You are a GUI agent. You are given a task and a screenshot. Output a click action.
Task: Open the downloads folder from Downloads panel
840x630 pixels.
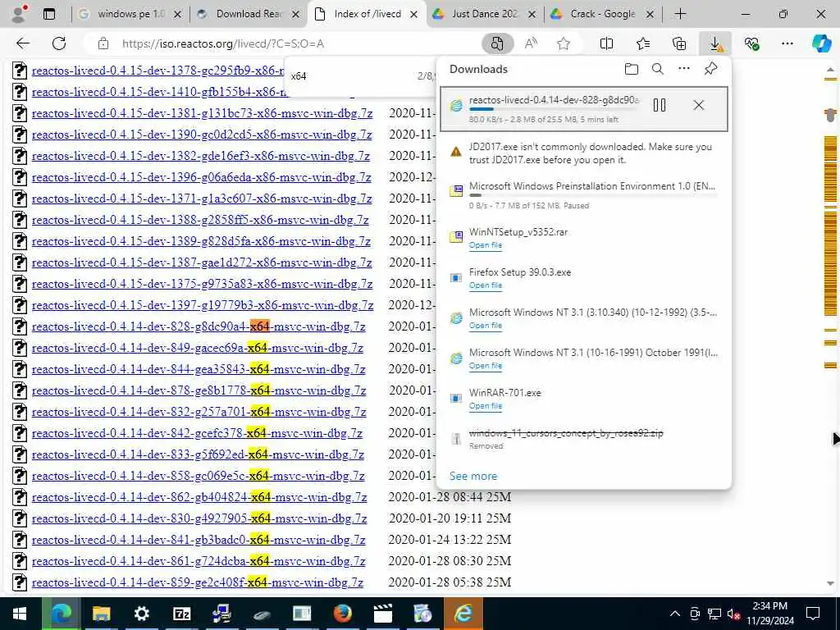[x=632, y=69]
